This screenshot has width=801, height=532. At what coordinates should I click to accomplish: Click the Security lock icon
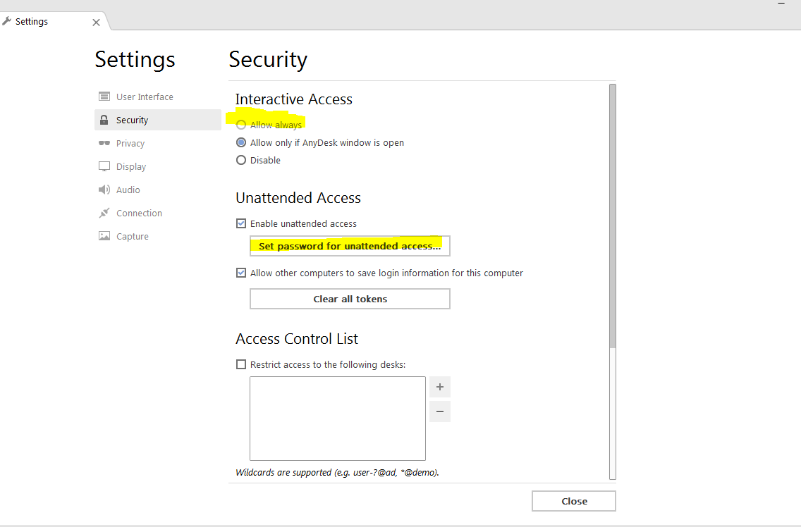point(104,120)
